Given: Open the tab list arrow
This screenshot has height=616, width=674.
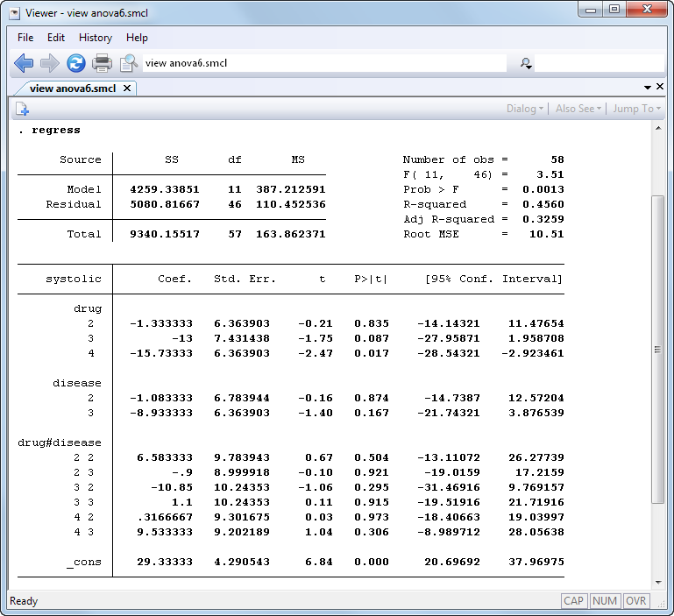Looking at the screenshot, I should (647, 88).
